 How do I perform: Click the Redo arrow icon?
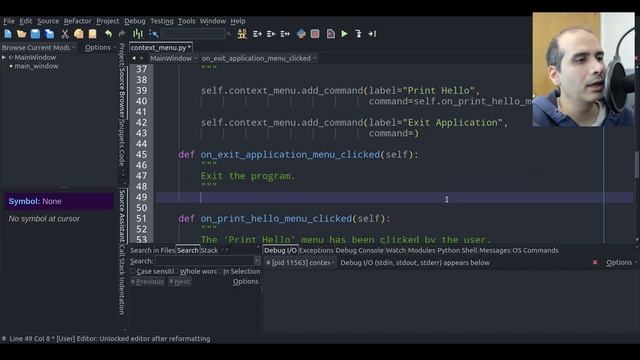[x=122, y=34]
